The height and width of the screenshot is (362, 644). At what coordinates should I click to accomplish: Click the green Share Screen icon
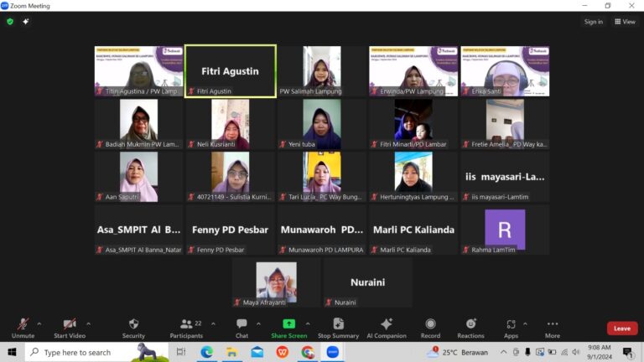[288, 323]
